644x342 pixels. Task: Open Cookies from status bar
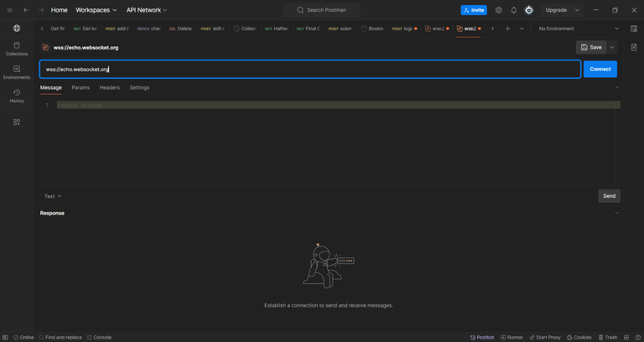pos(579,338)
